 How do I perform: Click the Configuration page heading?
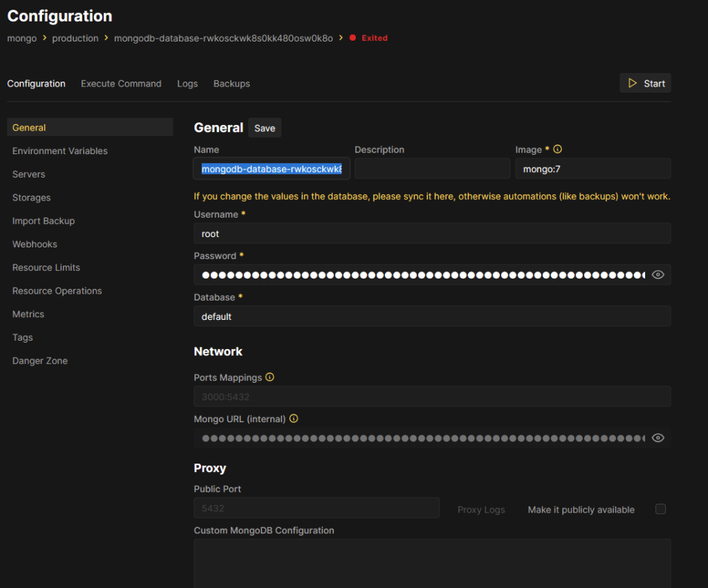(59, 17)
